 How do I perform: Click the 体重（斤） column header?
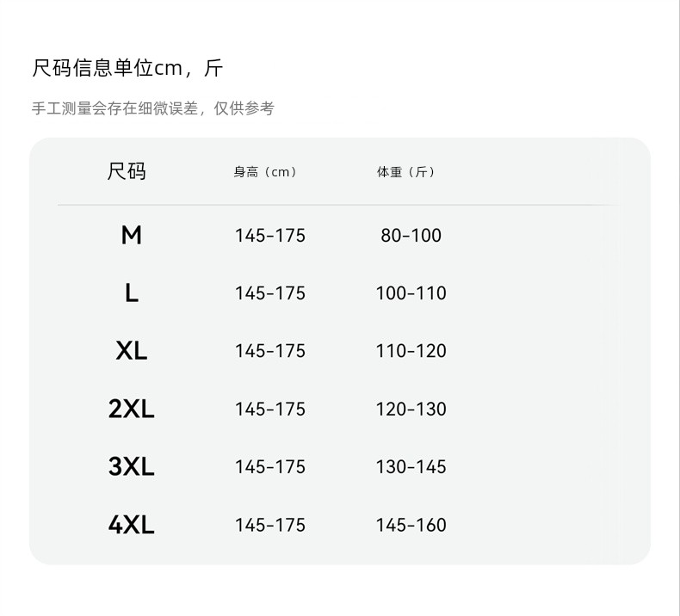(x=406, y=172)
